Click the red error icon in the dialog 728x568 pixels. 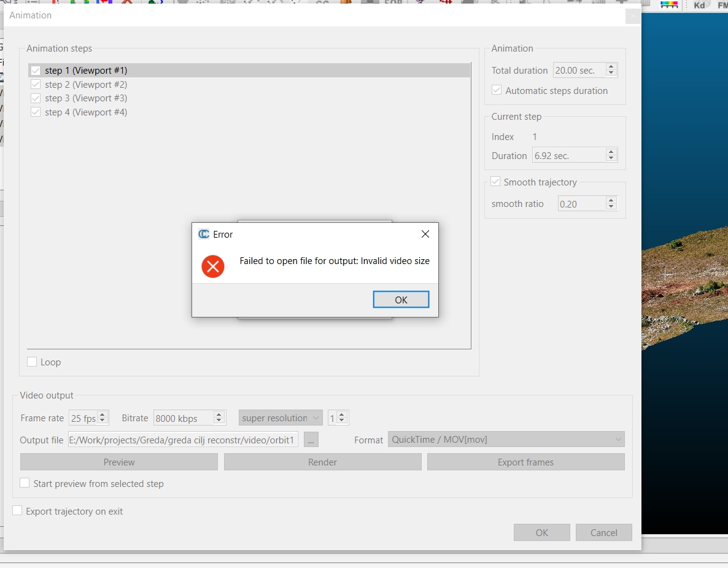pos(213,266)
